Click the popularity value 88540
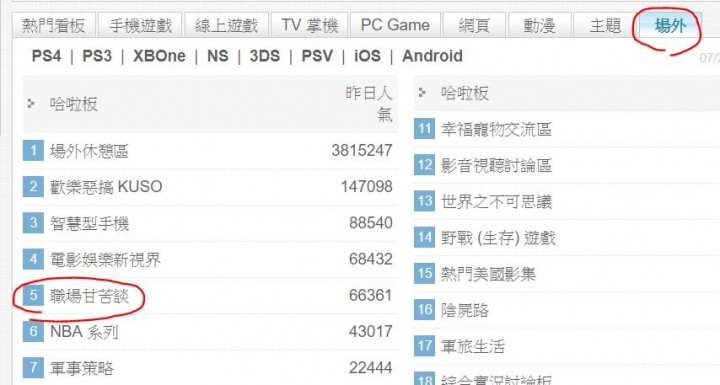 371,223
